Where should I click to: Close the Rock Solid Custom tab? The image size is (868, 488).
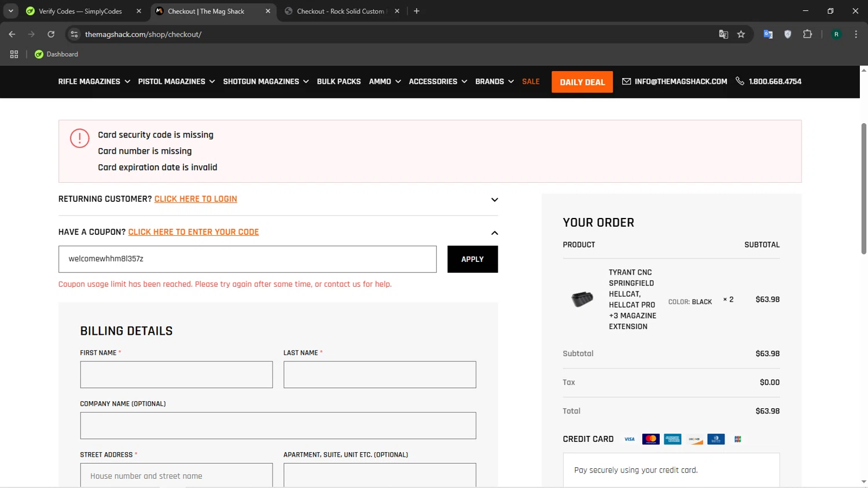(397, 11)
